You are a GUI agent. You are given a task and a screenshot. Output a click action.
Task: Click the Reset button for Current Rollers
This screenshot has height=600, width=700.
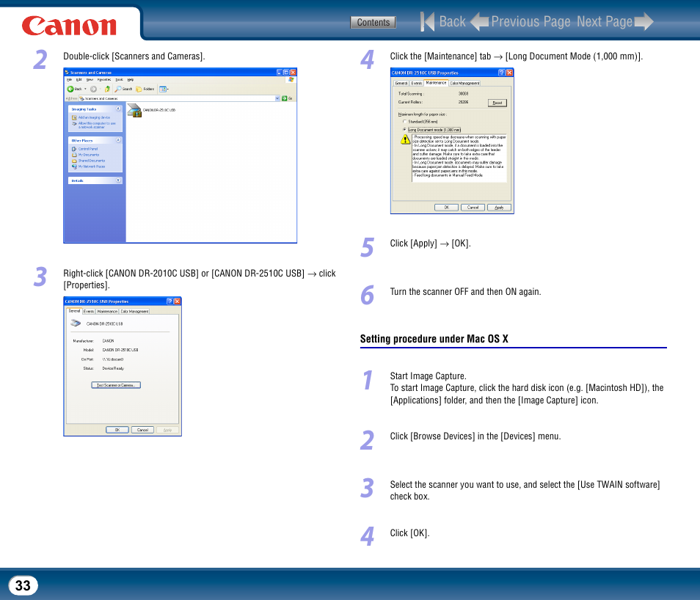[x=497, y=103]
